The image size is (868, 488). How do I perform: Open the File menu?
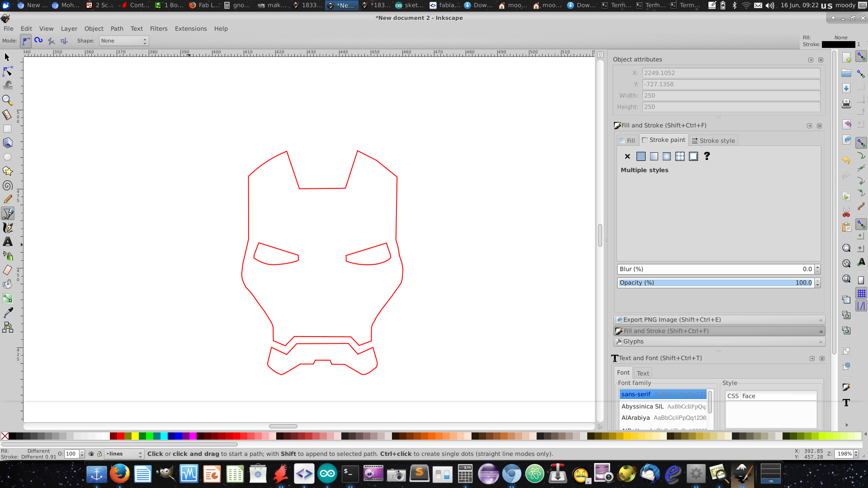point(9,28)
